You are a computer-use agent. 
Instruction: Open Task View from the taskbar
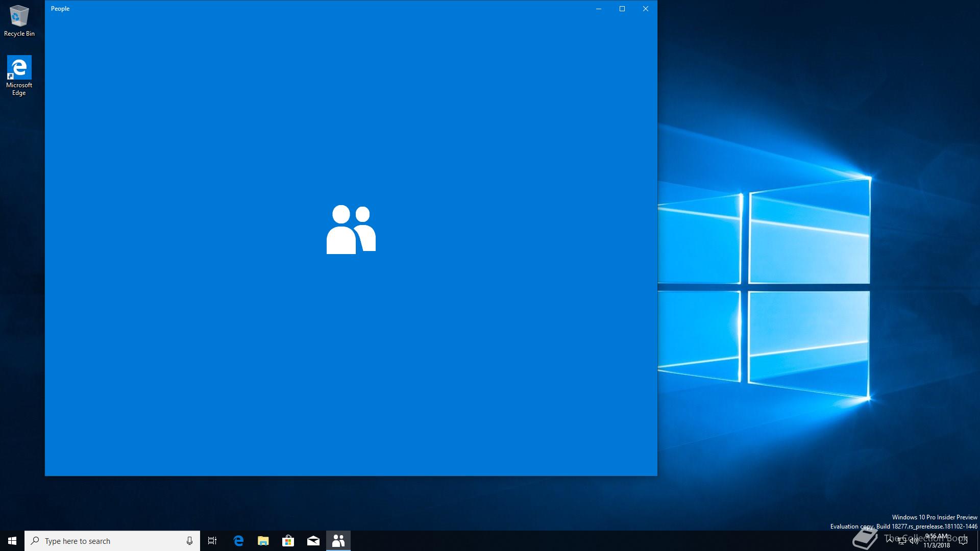[212, 541]
